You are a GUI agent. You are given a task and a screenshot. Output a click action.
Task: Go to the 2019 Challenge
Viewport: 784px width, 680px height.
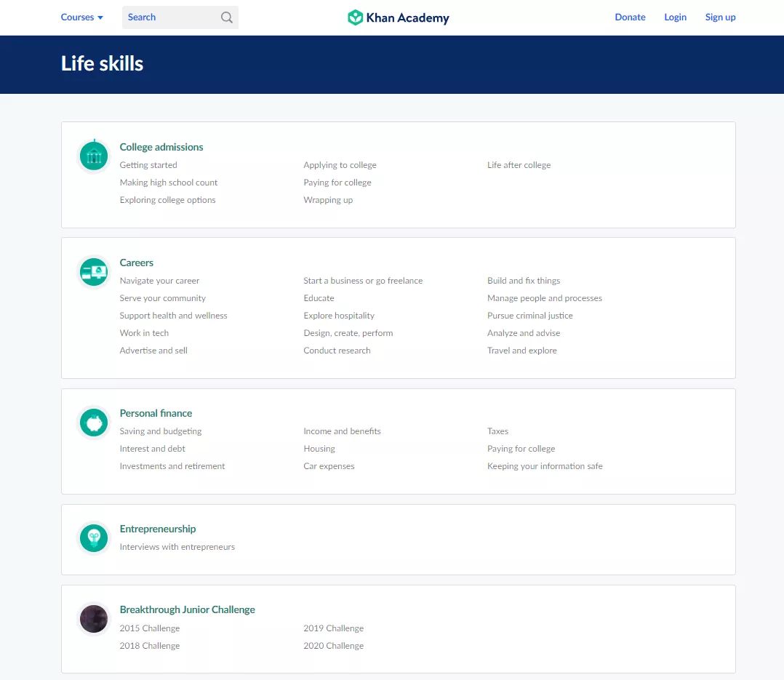tap(334, 628)
